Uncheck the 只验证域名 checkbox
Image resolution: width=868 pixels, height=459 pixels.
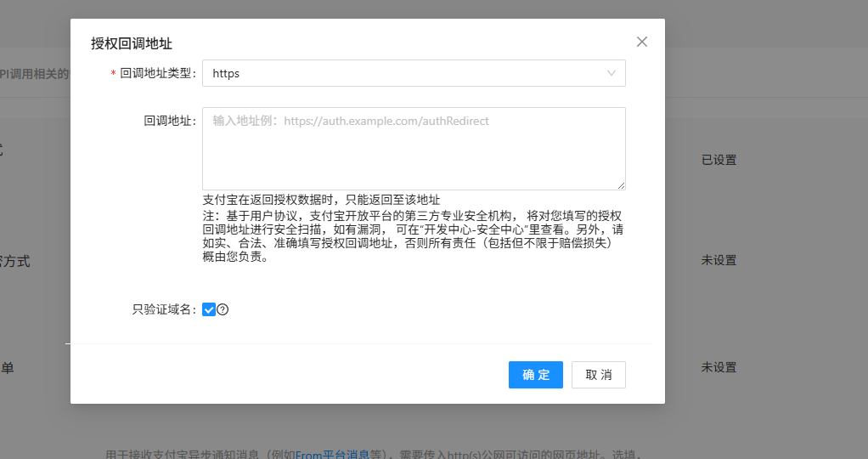pyautogui.click(x=209, y=309)
